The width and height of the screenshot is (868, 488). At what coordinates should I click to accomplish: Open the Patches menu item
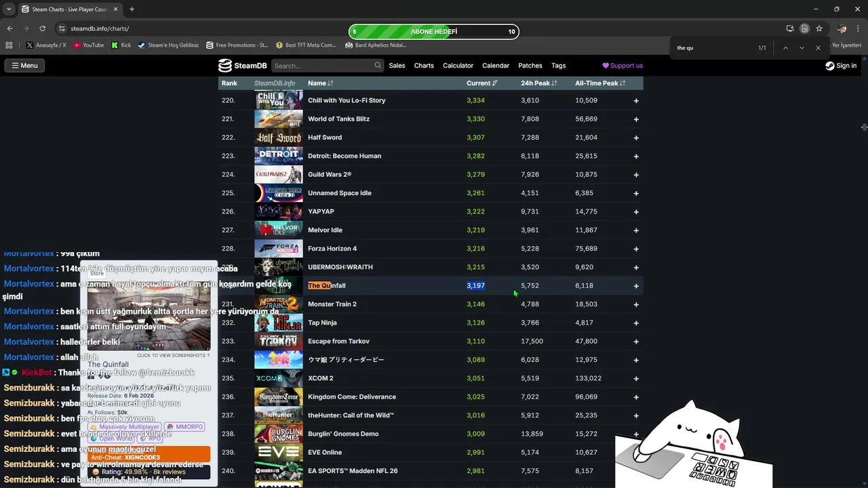[530, 66]
